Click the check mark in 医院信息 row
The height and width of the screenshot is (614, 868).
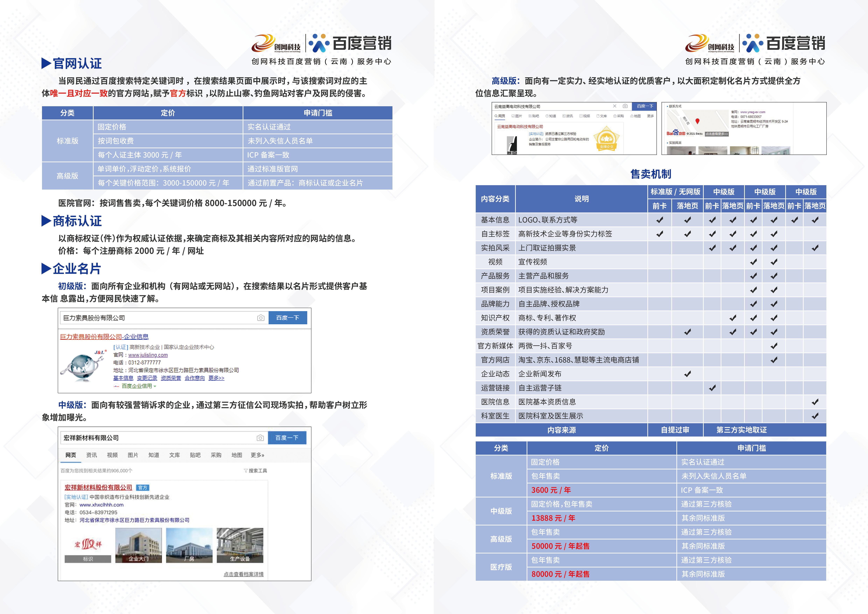coord(815,402)
